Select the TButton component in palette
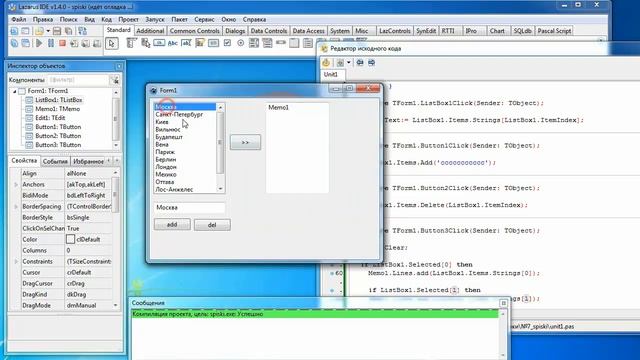 coord(159,43)
